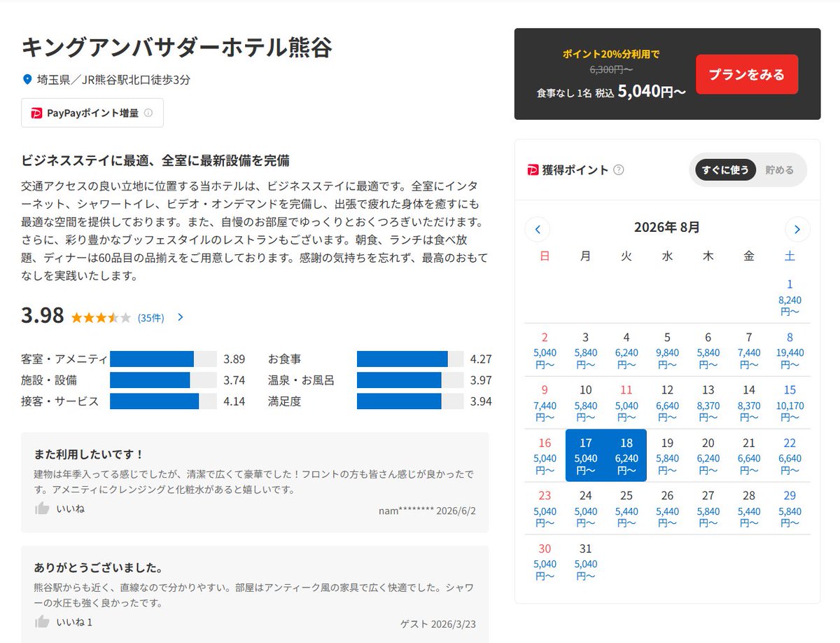Click highlighted August 17 date
Viewport: 840px width, 643px height.
pos(586,455)
